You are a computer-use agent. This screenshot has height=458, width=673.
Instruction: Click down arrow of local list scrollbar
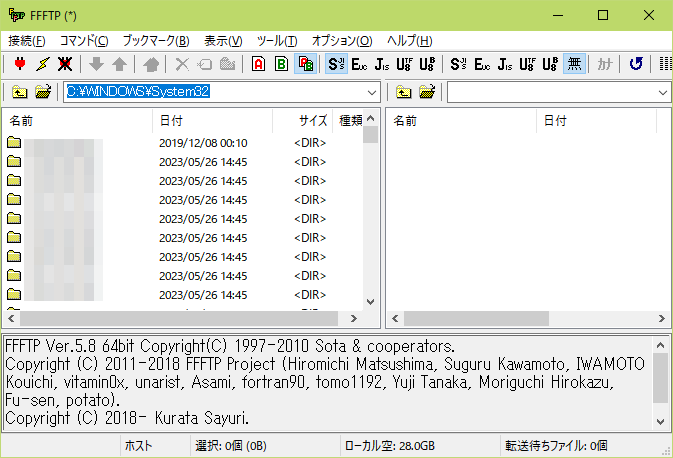tap(371, 302)
